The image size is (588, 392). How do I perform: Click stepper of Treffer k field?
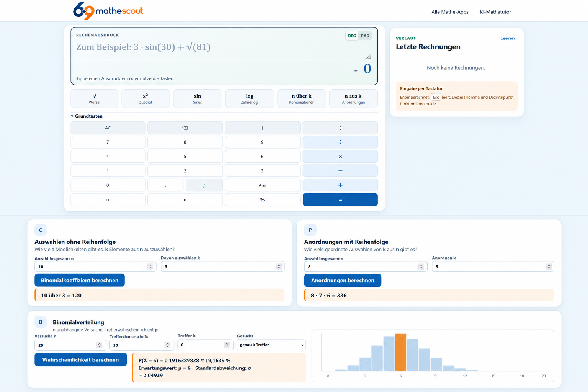pyautogui.click(x=227, y=345)
